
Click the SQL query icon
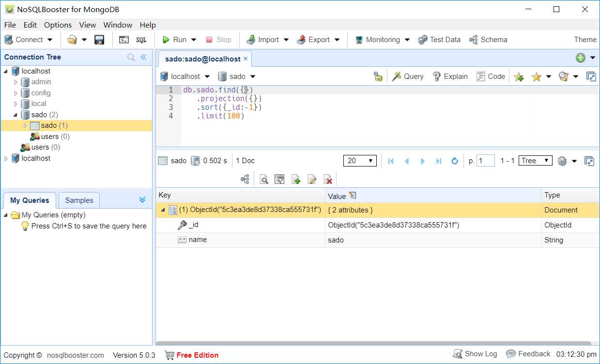coord(141,40)
